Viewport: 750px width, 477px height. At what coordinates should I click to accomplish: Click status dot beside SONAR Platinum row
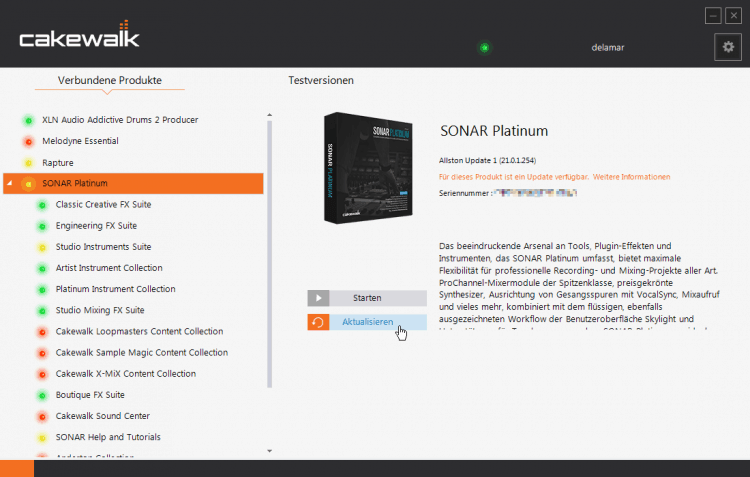[29, 184]
